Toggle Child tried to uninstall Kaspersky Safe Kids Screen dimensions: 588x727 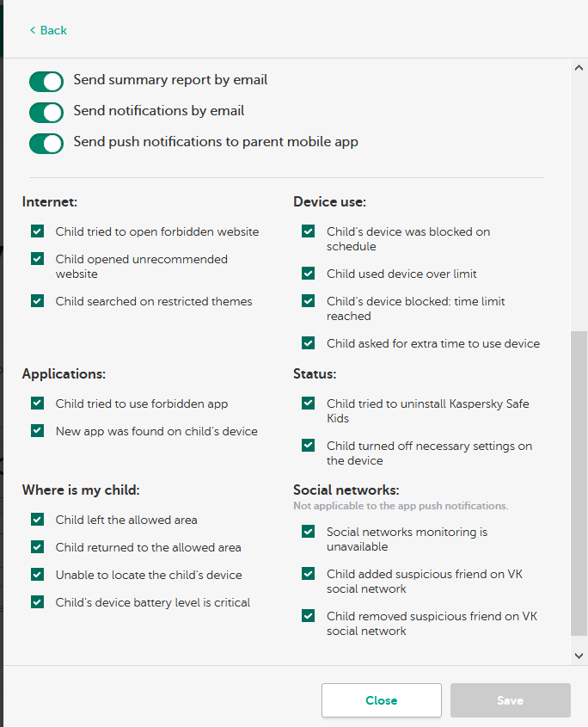tap(308, 404)
